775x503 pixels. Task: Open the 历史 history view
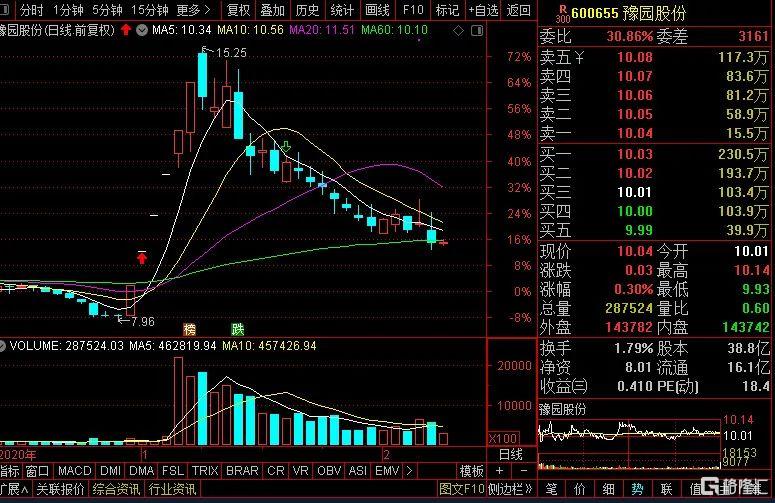307,10
